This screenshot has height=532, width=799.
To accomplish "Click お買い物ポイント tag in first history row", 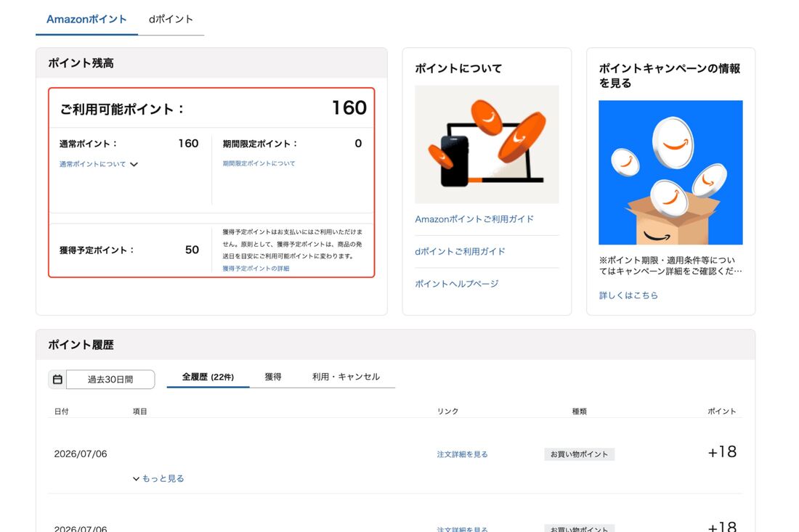I will [580, 454].
